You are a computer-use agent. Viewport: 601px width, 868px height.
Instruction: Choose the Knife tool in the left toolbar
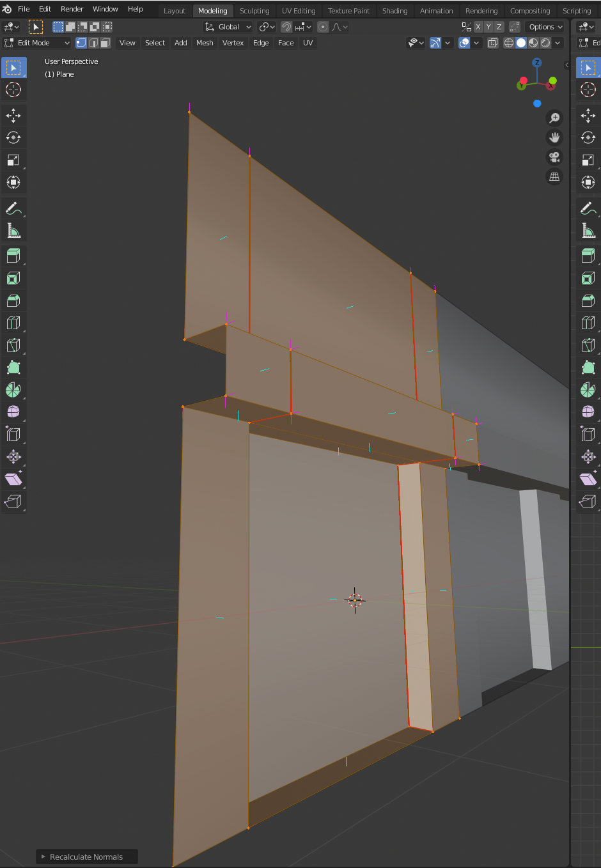point(13,345)
